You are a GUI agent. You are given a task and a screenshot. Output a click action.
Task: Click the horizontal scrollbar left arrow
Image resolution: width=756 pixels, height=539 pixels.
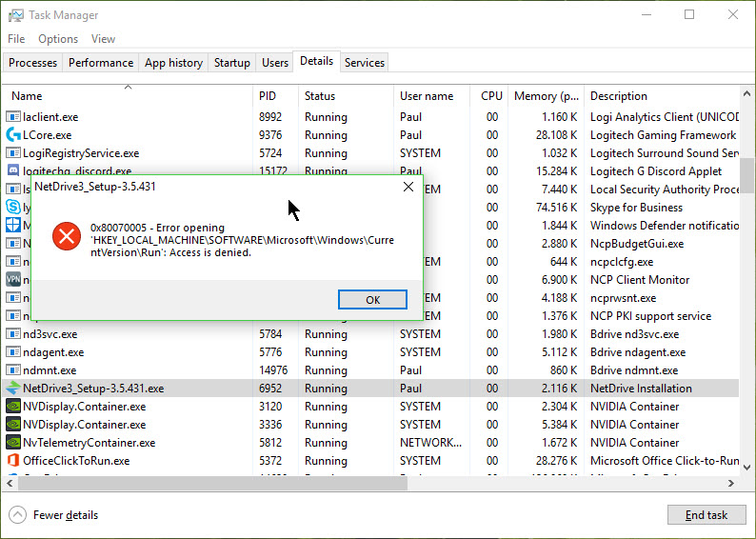pyautogui.click(x=10, y=483)
